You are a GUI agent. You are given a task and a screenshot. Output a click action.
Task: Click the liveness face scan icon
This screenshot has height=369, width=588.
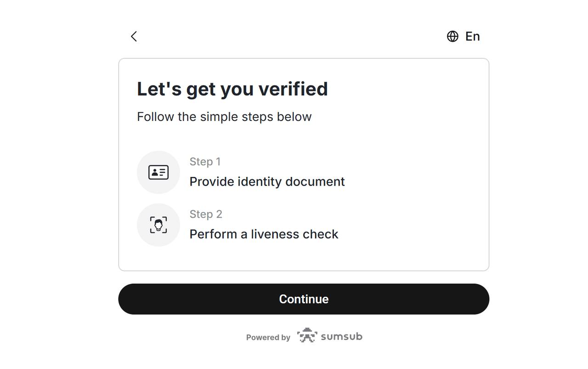click(158, 225)
